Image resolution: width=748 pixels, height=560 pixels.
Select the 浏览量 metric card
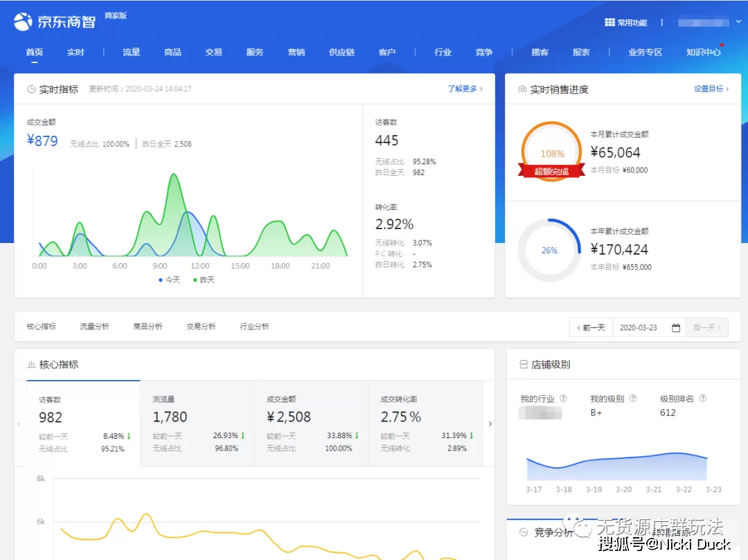[x=197, y=423]
